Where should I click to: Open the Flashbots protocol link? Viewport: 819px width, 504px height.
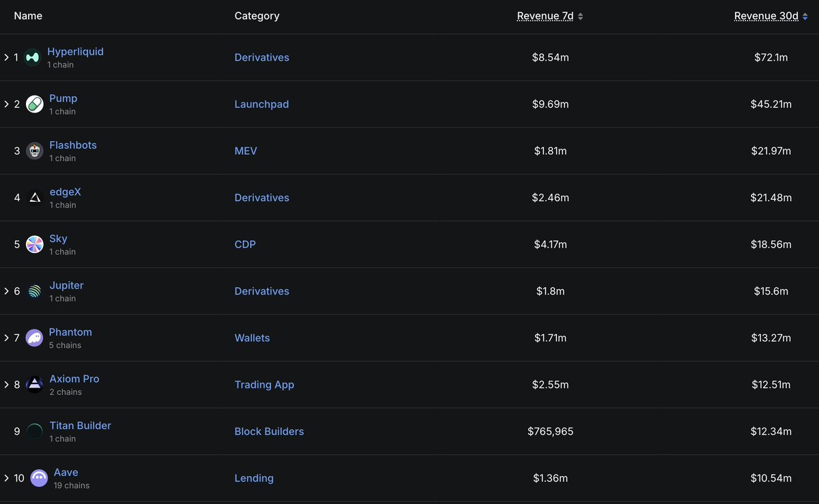[x=73, y=145]
